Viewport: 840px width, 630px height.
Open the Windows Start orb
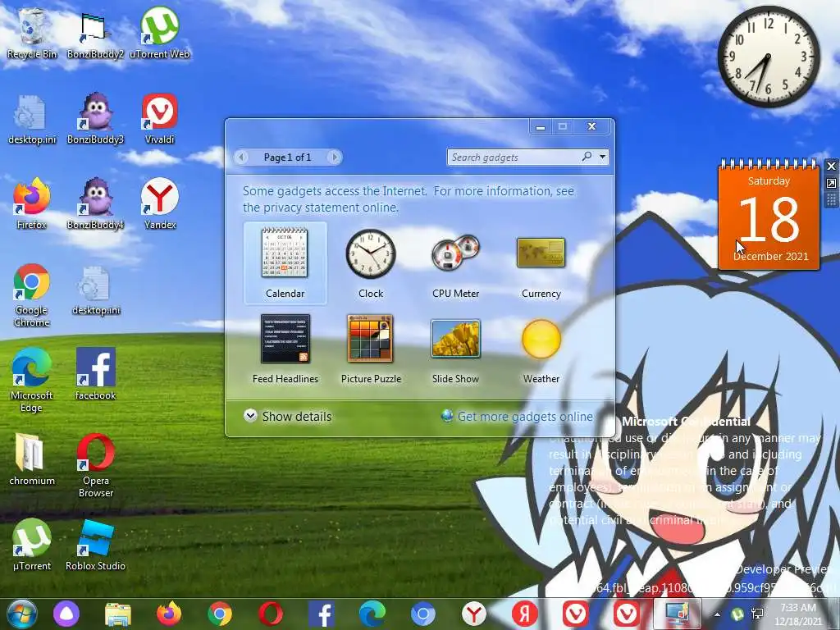pos(21,614)
